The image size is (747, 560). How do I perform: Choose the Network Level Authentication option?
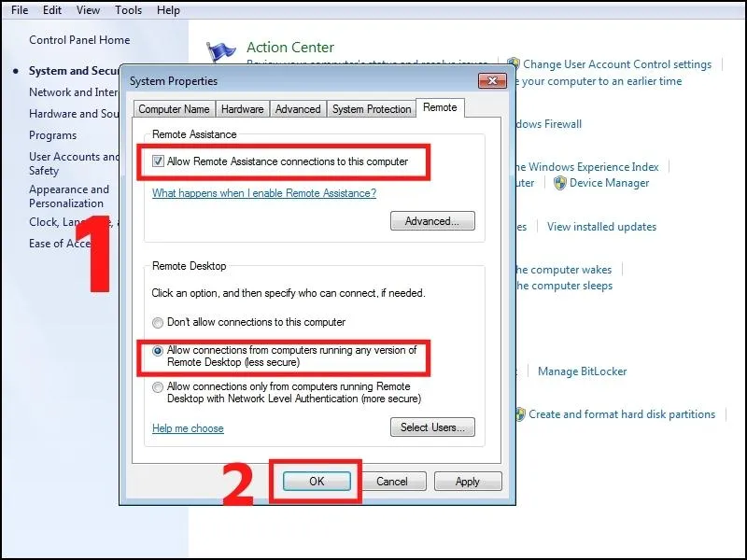point(158,386)
